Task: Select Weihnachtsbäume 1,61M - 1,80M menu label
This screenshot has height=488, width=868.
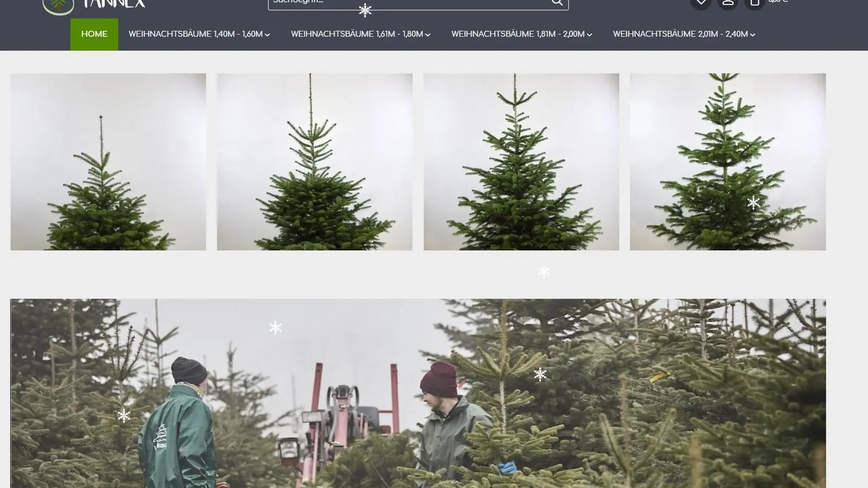Action: pyautogui.click(x=356, y=34)
